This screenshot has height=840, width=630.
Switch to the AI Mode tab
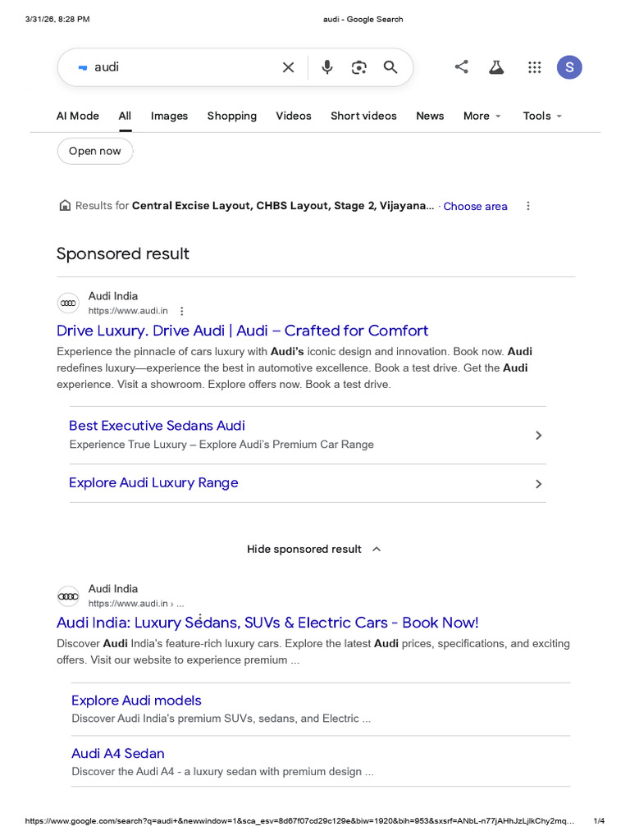[78, 116]
